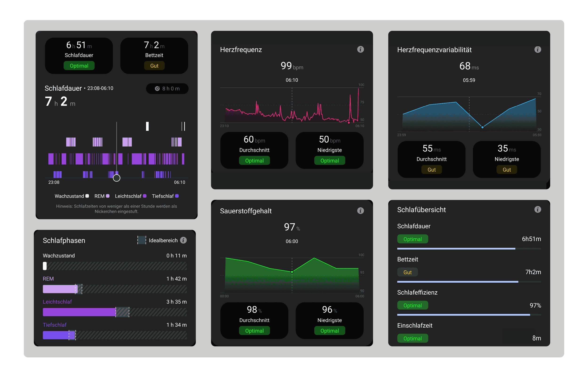The image size is (588, 377).
Task: Click the Idealbereich info icon
Action: pos(183,240)
